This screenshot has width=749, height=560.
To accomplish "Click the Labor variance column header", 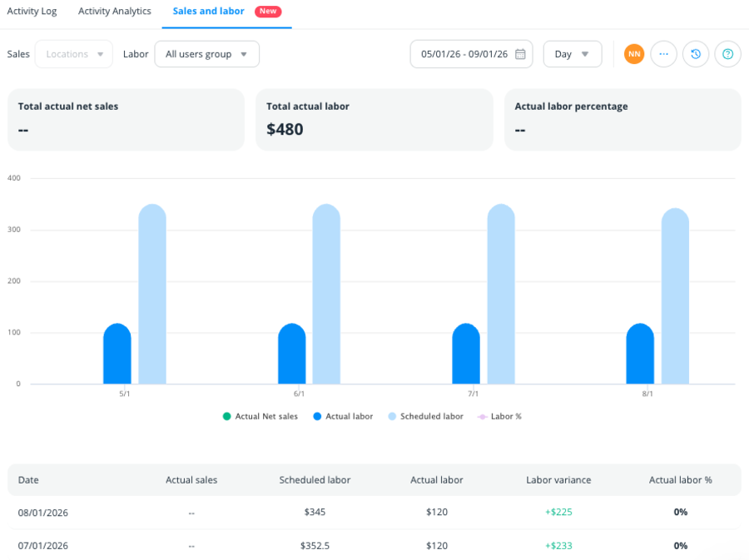I will (x=558, y=480).
